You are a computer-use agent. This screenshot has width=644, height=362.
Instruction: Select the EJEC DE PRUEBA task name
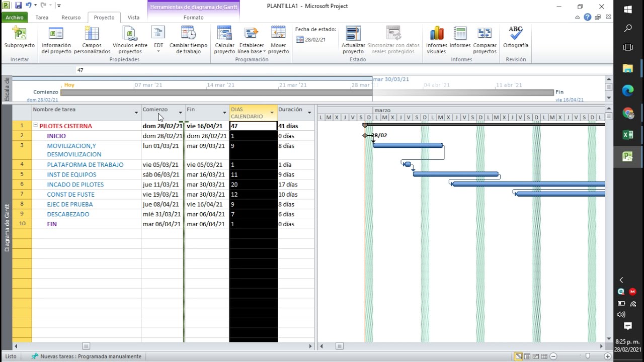tap(70, 204)
